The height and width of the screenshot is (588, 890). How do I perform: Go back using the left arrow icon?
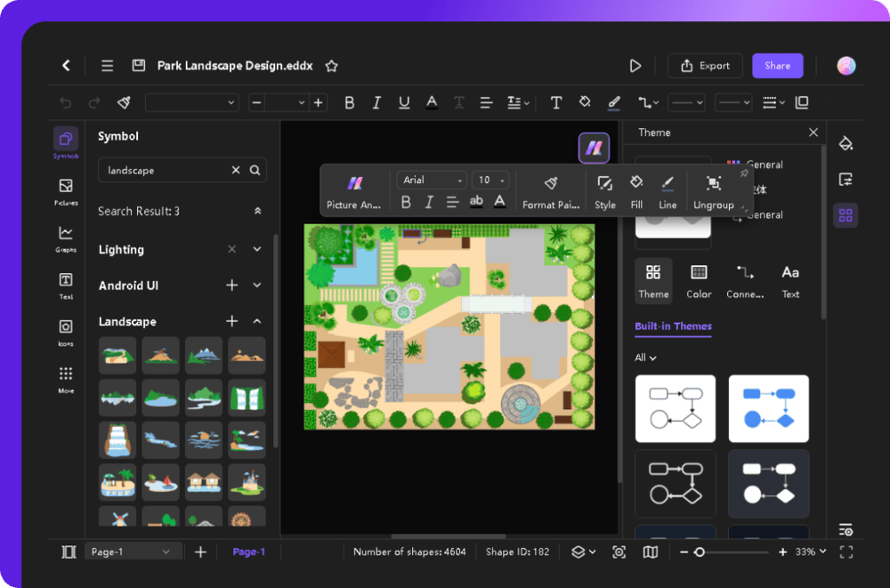coord(67,65)
